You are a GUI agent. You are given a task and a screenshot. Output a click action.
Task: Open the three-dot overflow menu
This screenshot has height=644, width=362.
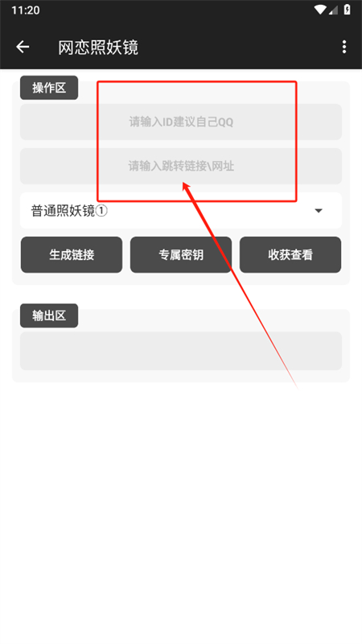coord(344,47)
